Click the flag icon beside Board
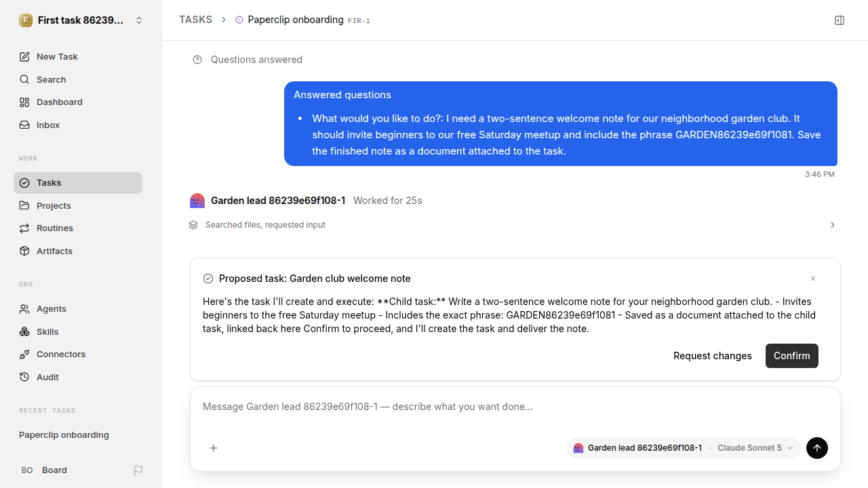The height and width of the screenshot is (488, 868). tap(138, 470)
